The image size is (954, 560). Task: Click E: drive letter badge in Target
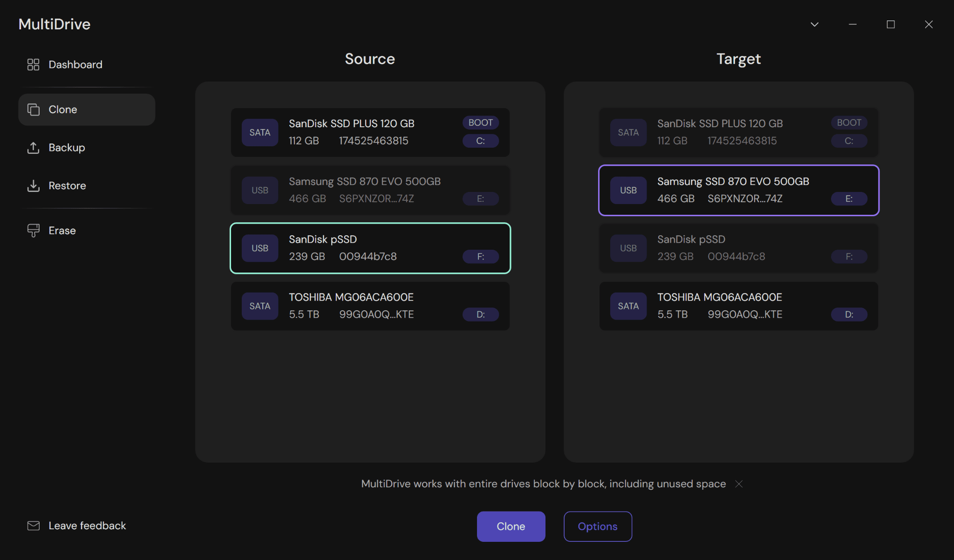tap(849, 199)
